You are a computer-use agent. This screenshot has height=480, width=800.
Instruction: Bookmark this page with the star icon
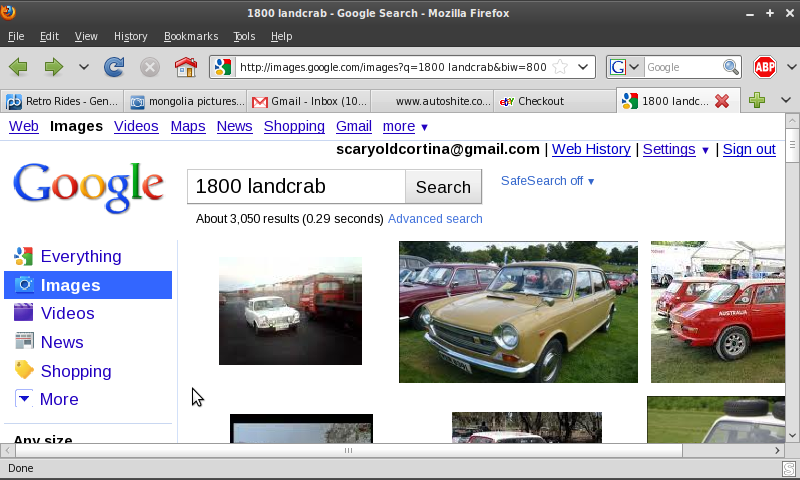pos(560,67)
